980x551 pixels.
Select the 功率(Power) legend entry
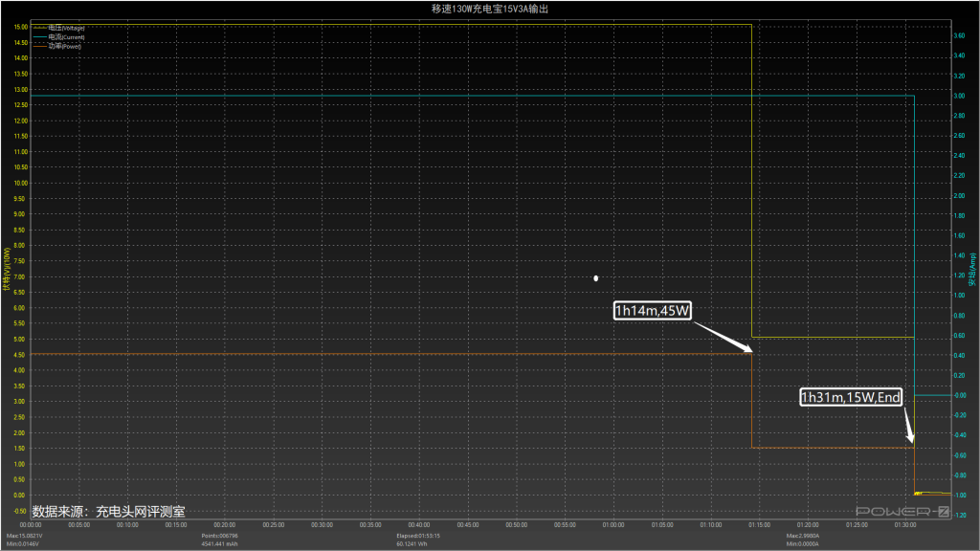(x=57, y=46)
